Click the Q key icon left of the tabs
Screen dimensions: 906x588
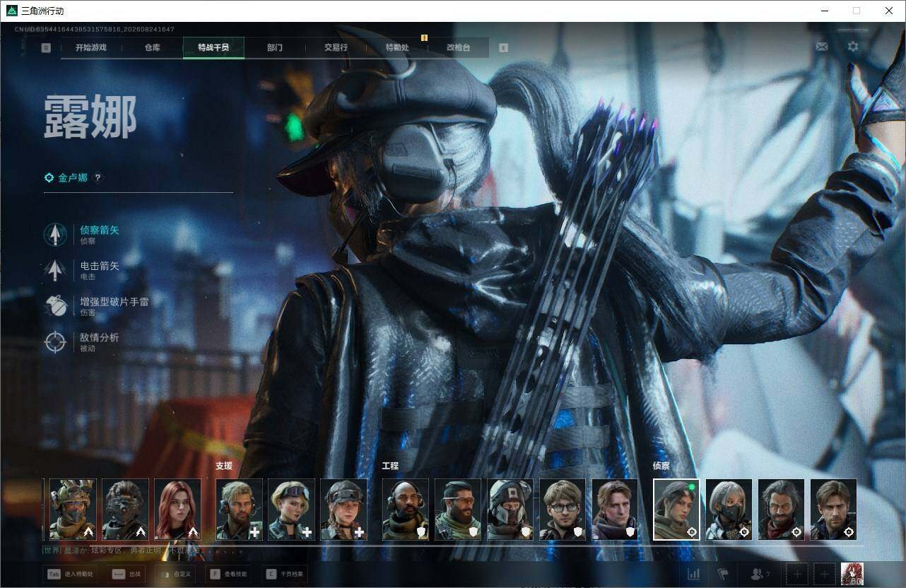click(46, 48)
